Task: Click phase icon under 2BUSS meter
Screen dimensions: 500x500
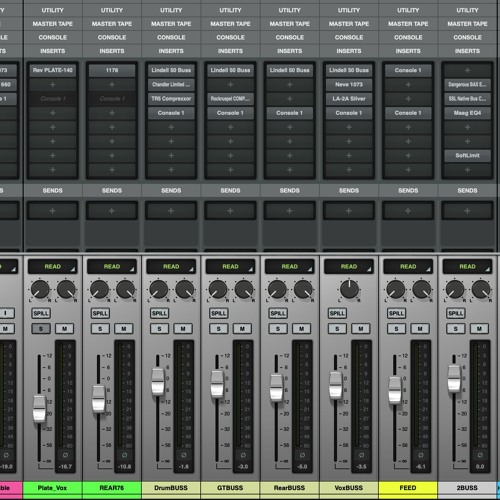Action: click(x=480, y=455)
